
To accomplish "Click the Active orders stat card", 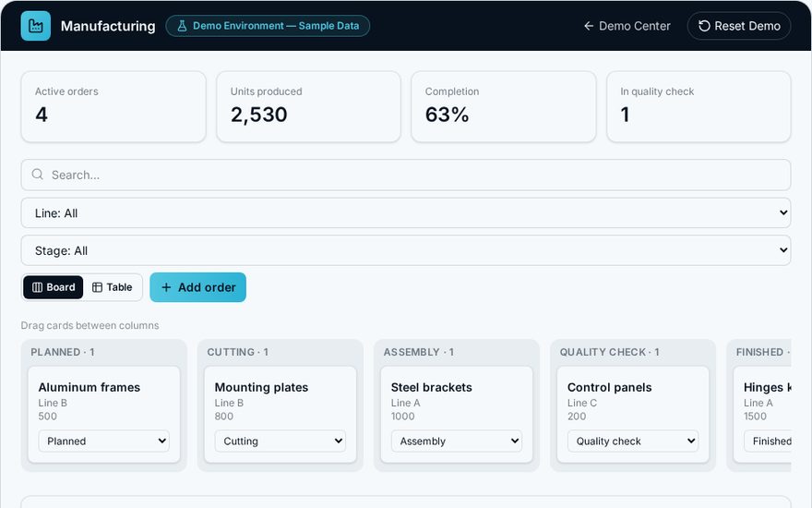I will (113, 107).
